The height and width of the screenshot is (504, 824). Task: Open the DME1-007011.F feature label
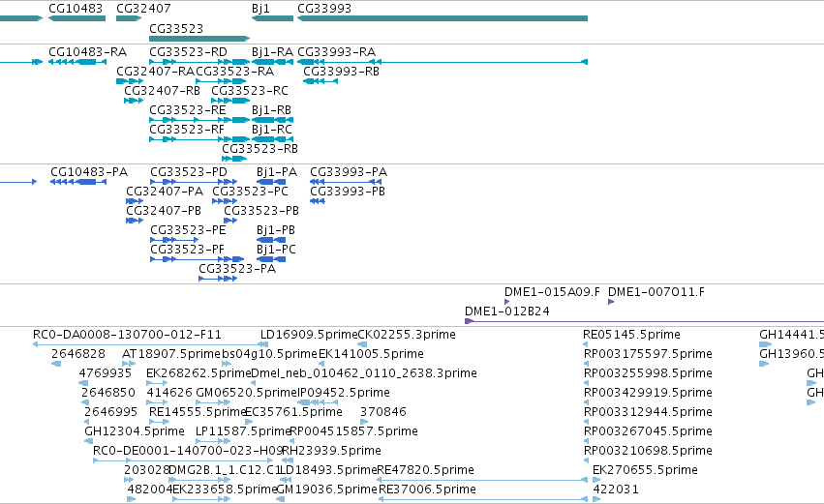tap(656, 292)
